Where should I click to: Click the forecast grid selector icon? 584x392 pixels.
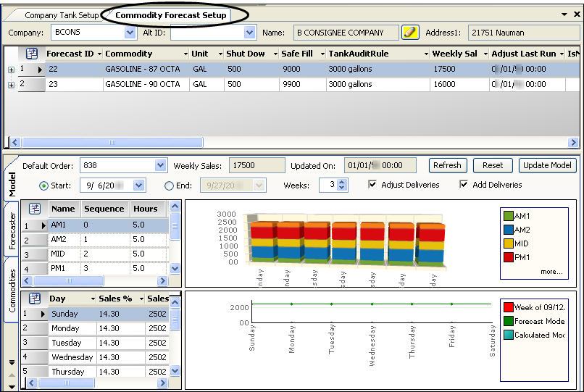pos(32,54)
